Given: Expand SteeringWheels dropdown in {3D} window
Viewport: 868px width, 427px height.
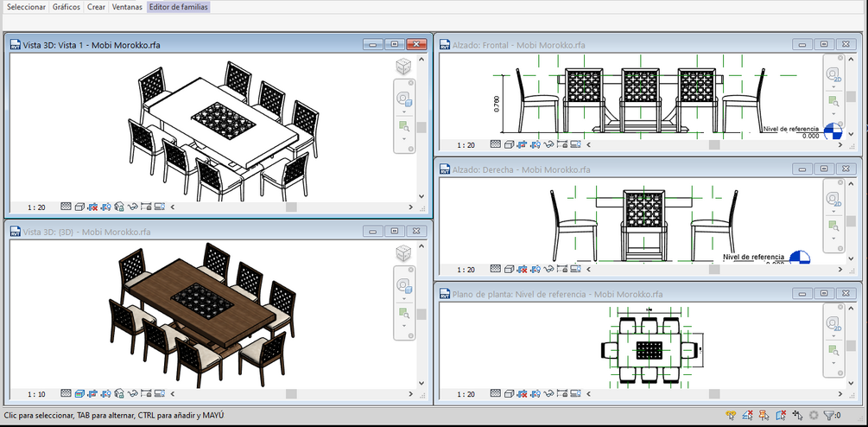Looking at the screenshot, I should [404, 298].
